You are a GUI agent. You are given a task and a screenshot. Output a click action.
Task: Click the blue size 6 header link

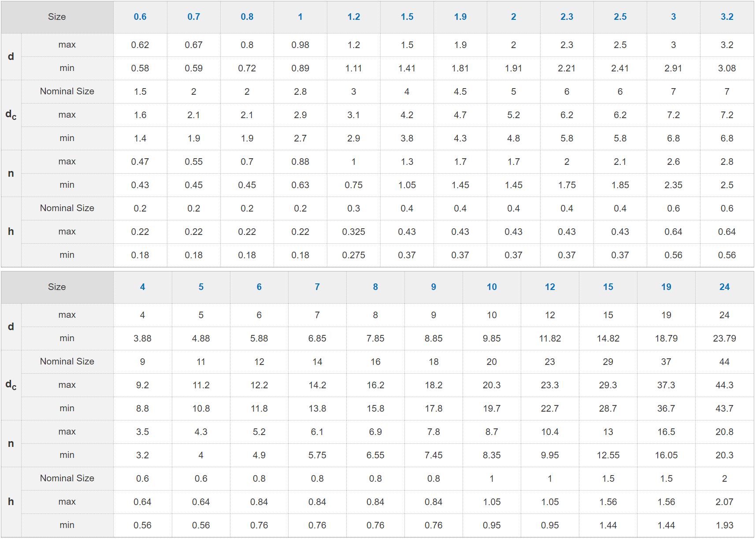pos(259,287)
